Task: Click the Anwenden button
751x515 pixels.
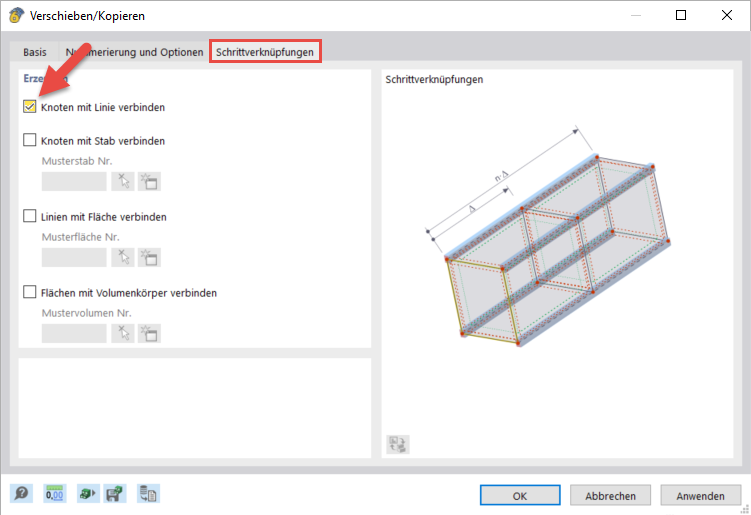Action: pos(700,495)
